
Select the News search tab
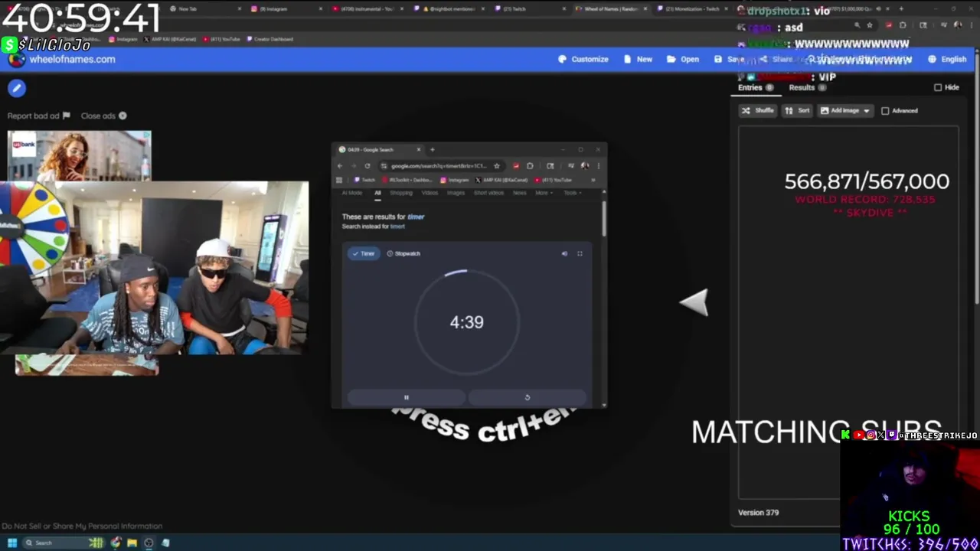[520, 193]
